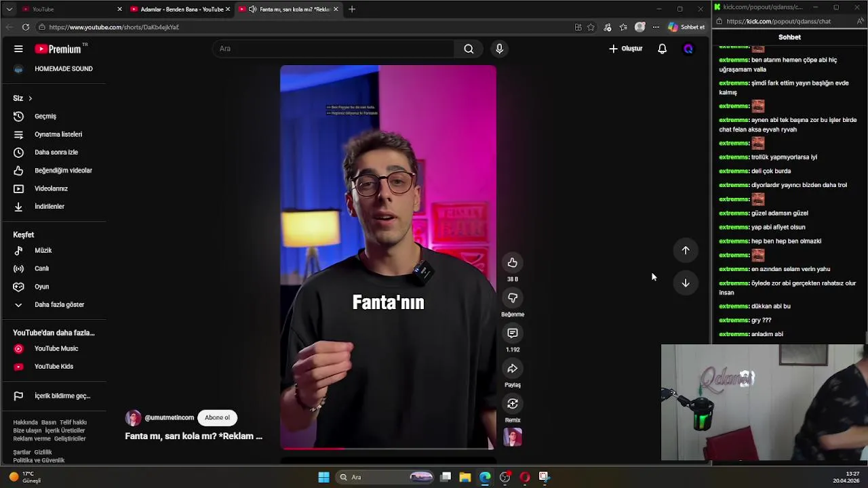
Task: Open the Windows Start menu
Action: (x=323, y=477)
